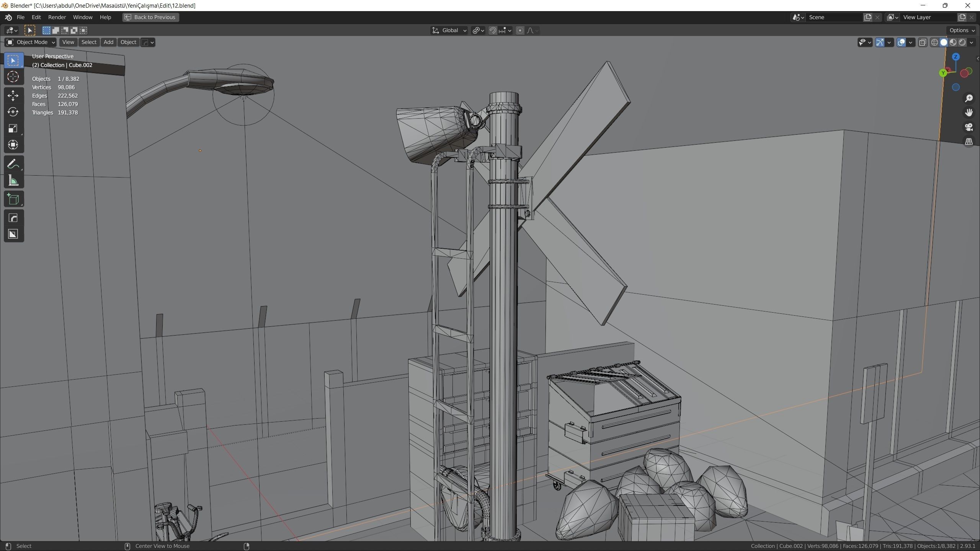Switch to orthographic grid view icon
Viewport: 980px width, 551px height.
(969, 142)
